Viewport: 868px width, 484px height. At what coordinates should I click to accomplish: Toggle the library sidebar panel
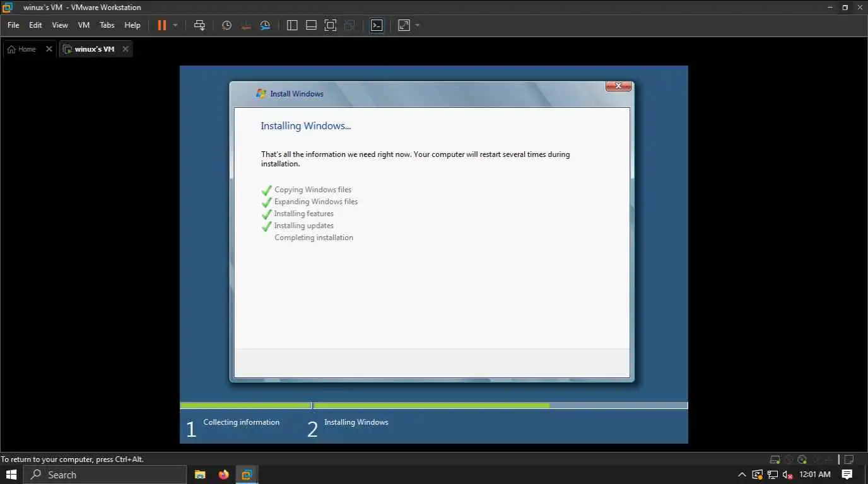point(292,25)
